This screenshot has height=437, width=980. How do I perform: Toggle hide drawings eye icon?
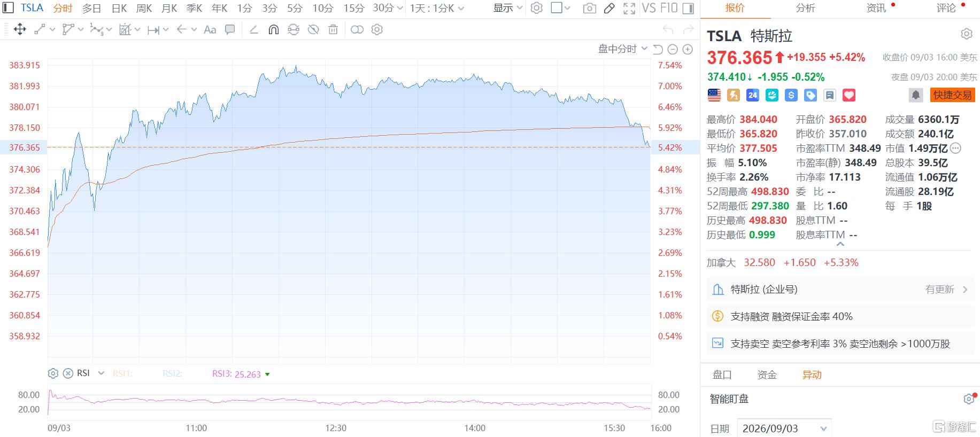coord(313,30)
